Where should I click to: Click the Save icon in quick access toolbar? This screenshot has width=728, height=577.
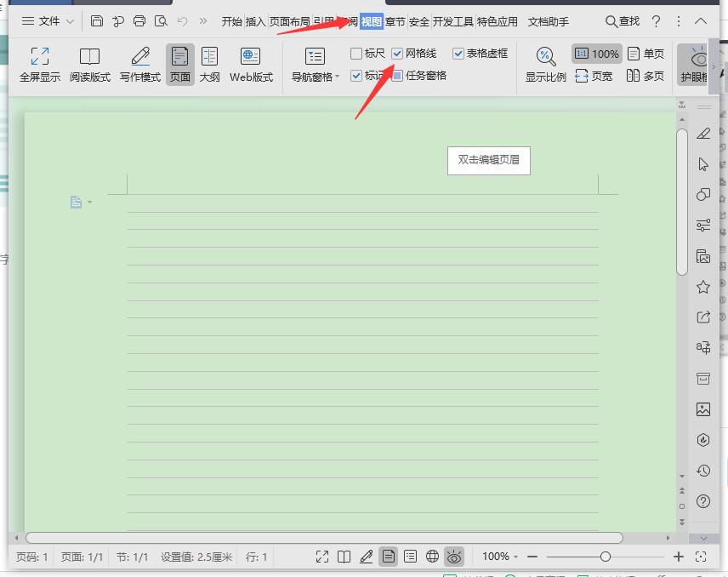click(x=97, y=21)
